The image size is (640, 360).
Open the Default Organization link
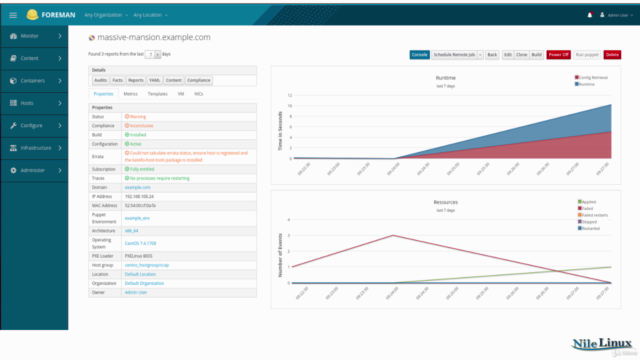144,283
